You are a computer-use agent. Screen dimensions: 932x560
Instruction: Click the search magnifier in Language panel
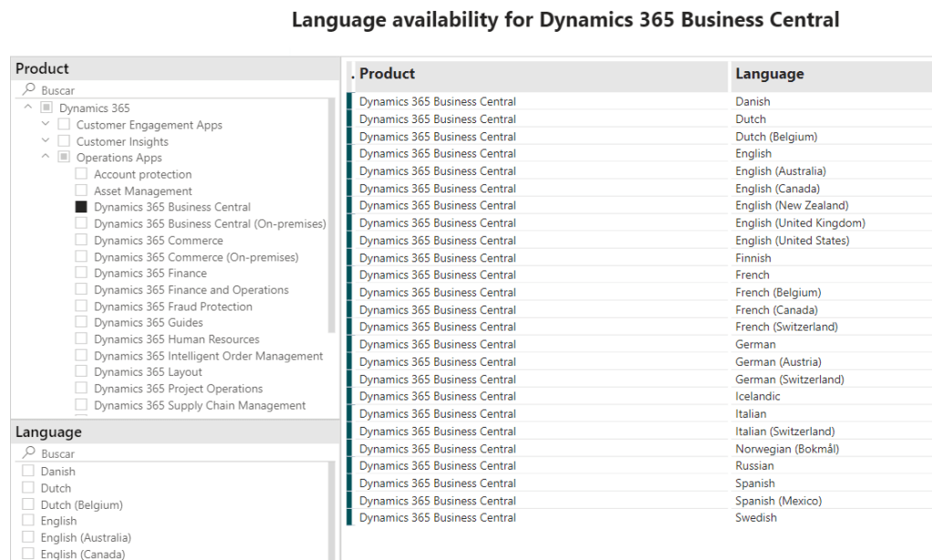(x=29, y=453)
